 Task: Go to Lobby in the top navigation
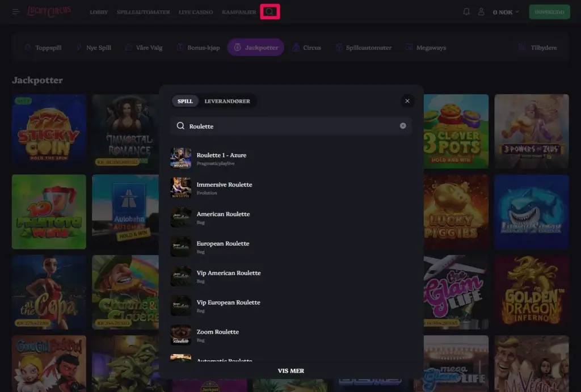pos(99,12)
